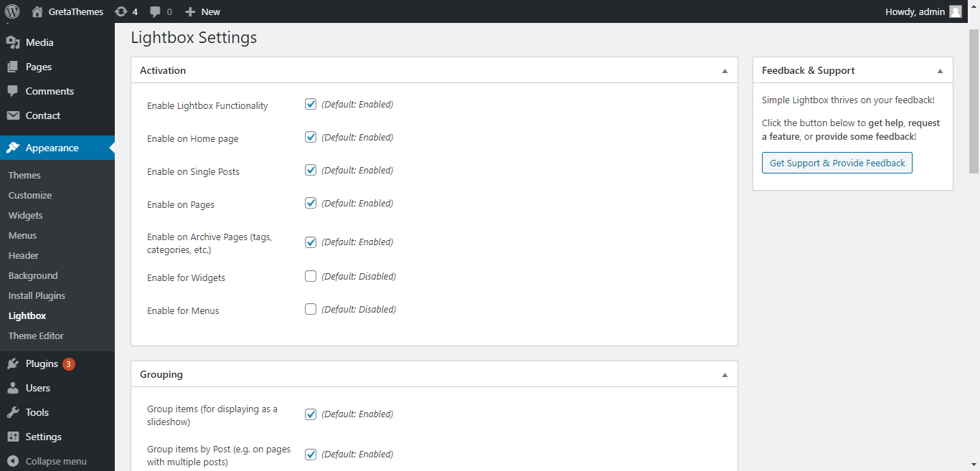Check the Enable for Menus checkbox

coord(311,309)
